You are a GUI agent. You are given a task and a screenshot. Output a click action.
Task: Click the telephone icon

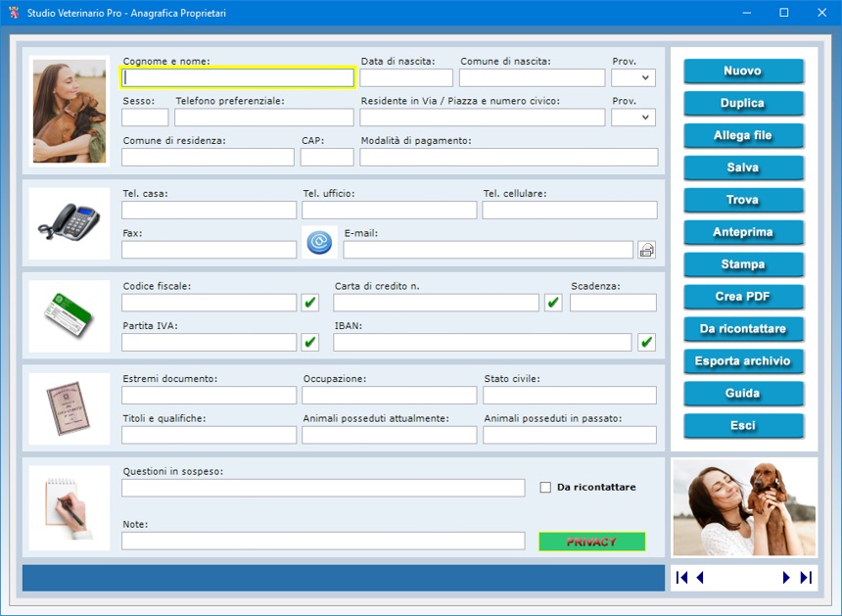[69, 222]
